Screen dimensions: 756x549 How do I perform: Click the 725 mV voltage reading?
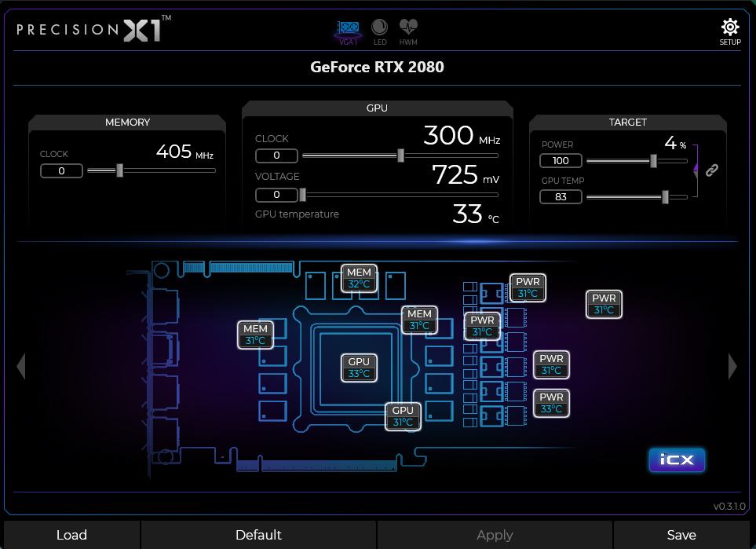click(x=466, y=174)
